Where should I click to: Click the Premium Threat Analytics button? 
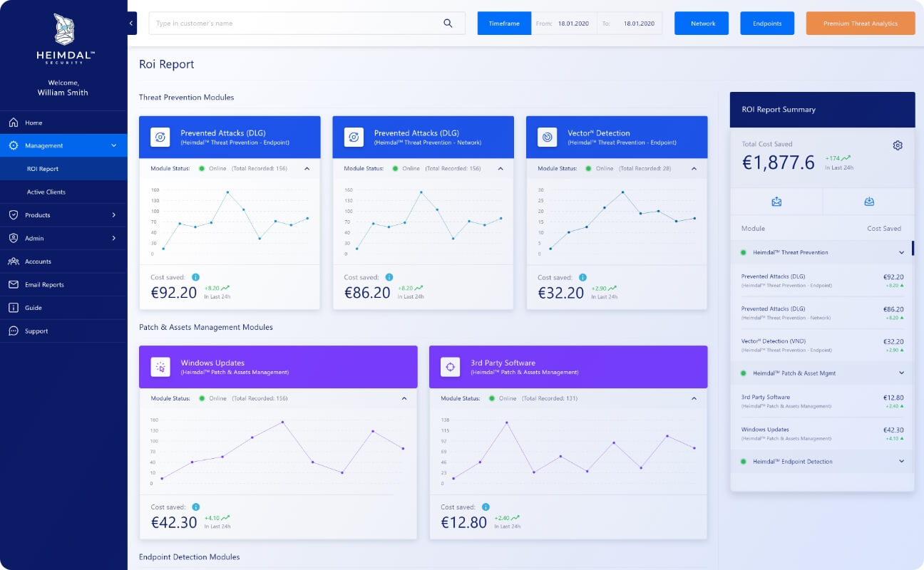[x=861, y=24]
